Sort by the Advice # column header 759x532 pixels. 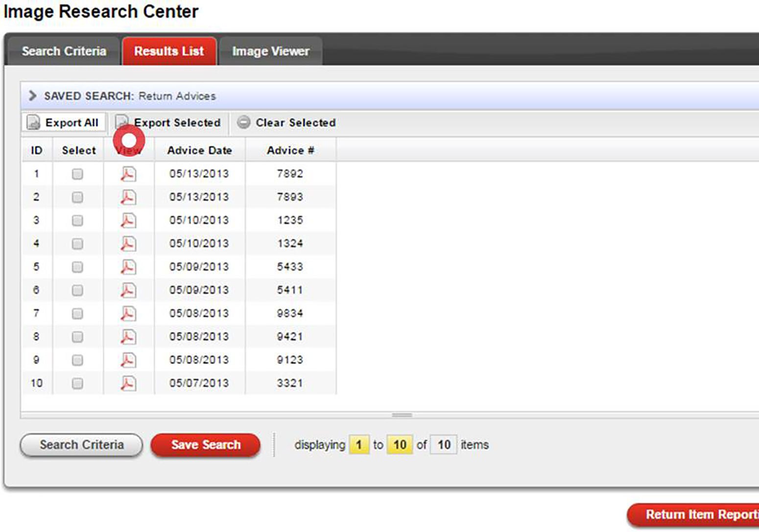point(290,150)
